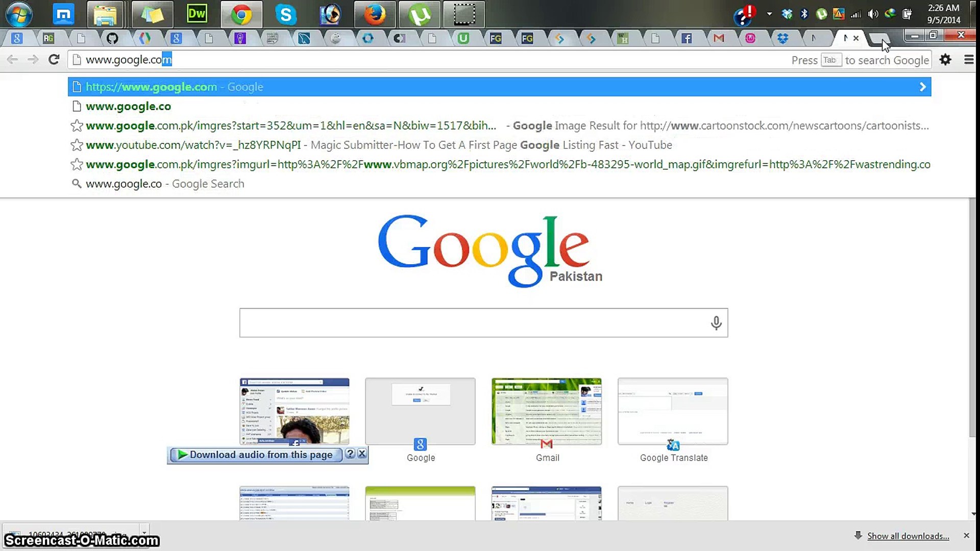Open the Gmail most-visited thumbnail
This screenshot has width=980, height=551.
coord(546,412)
